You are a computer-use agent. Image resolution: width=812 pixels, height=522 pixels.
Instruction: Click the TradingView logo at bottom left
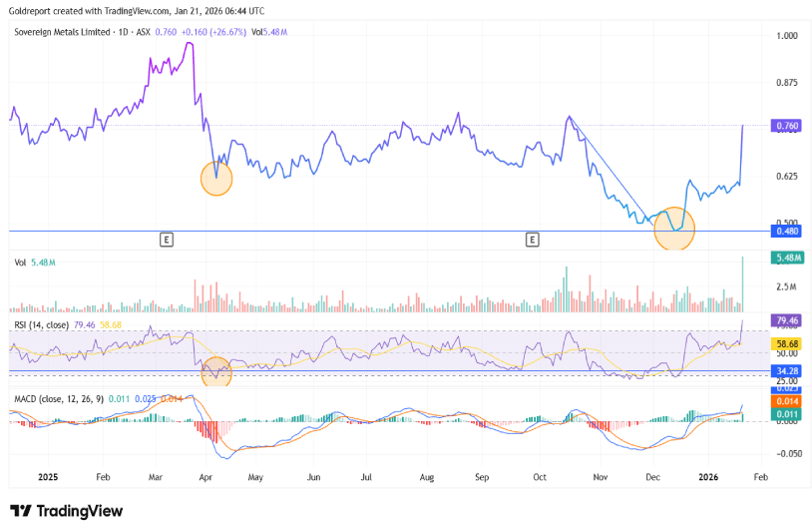[x=66, y=510]
